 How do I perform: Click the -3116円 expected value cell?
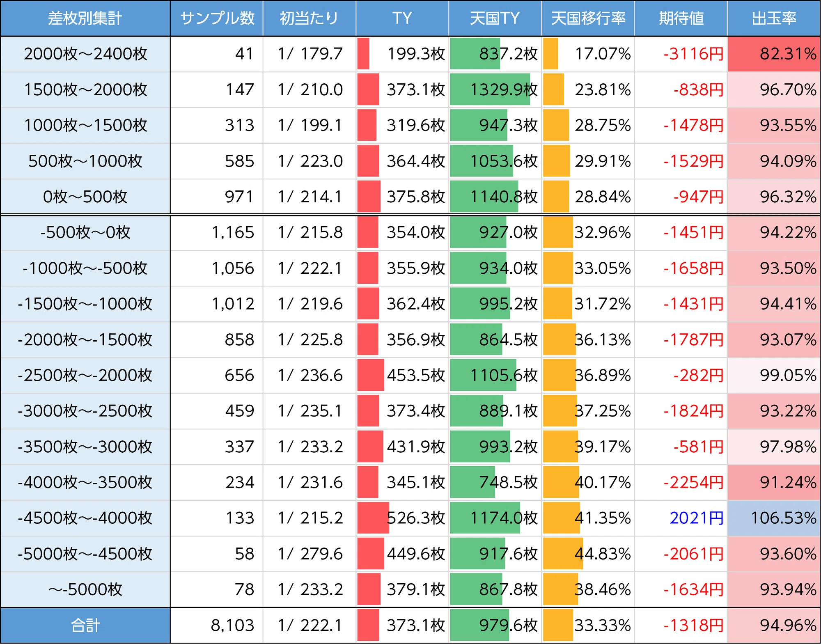tap(681, 54)
